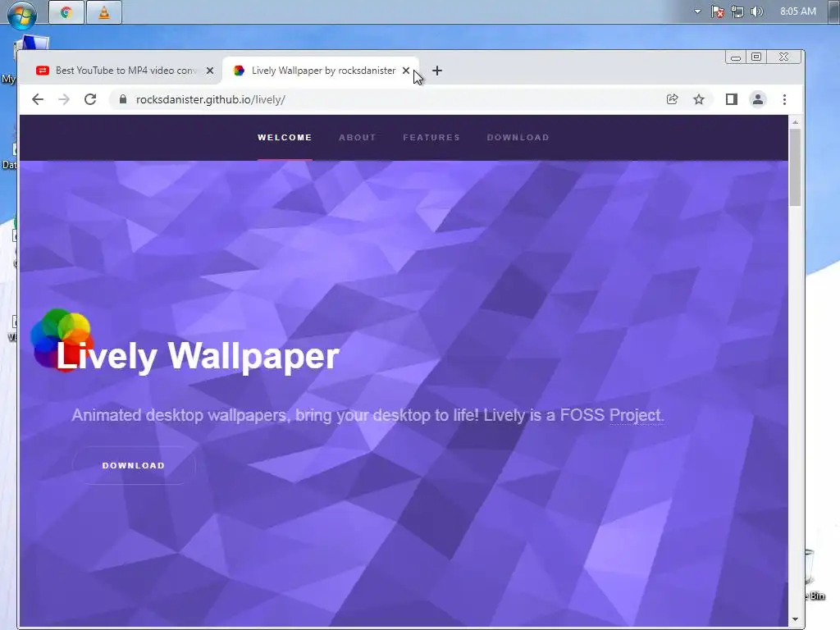This screenshot has height=630, width=840.
Task: Click the vertical scrollbar thumb
Action: tap(795, 167)
